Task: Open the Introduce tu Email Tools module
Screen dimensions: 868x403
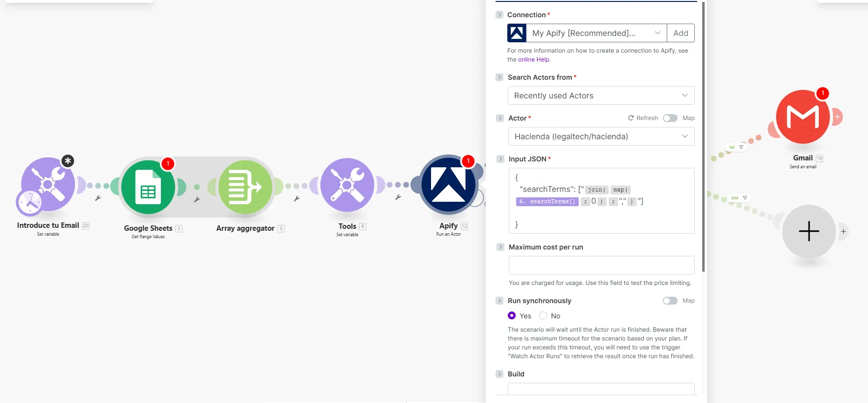Action: pos(48,185)
